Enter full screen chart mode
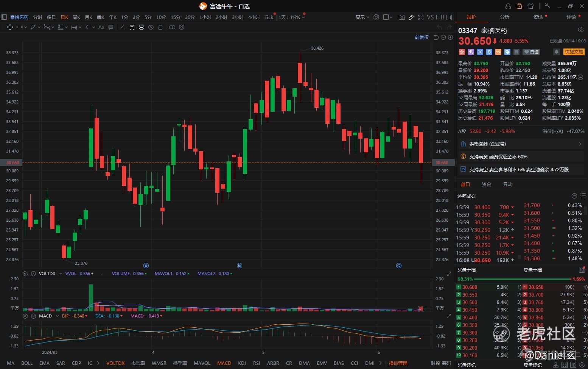Viewport: 588px width, 369px height. tap(421, 17)
